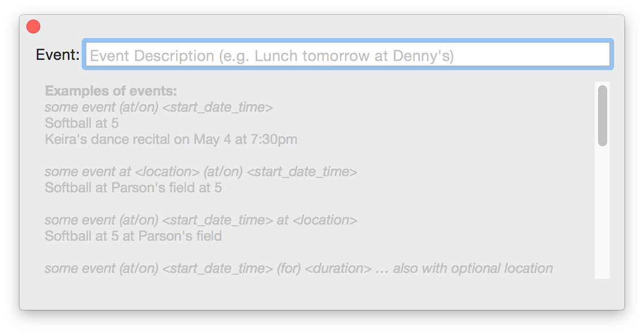Screen dimensions: 644x334
Task: Click the first "some event (at/on) <start_date_time>" pattern
Action: click(159, 107)
